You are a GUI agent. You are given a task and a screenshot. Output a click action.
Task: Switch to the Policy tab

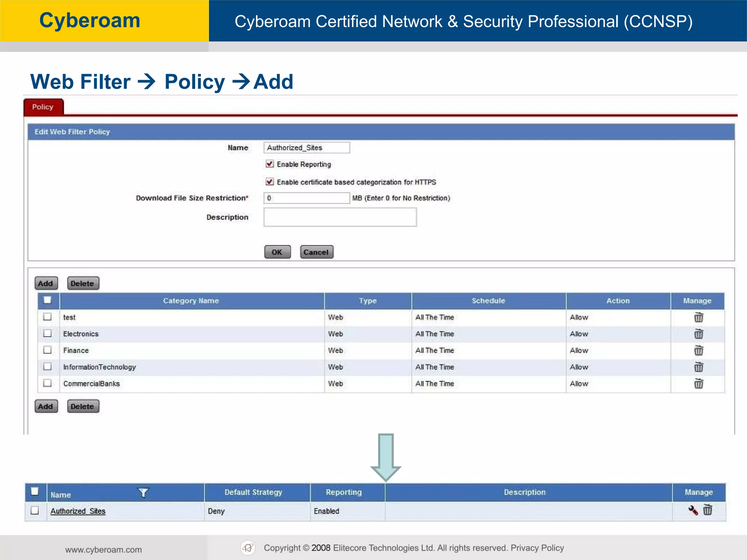[x=43, y=107]
